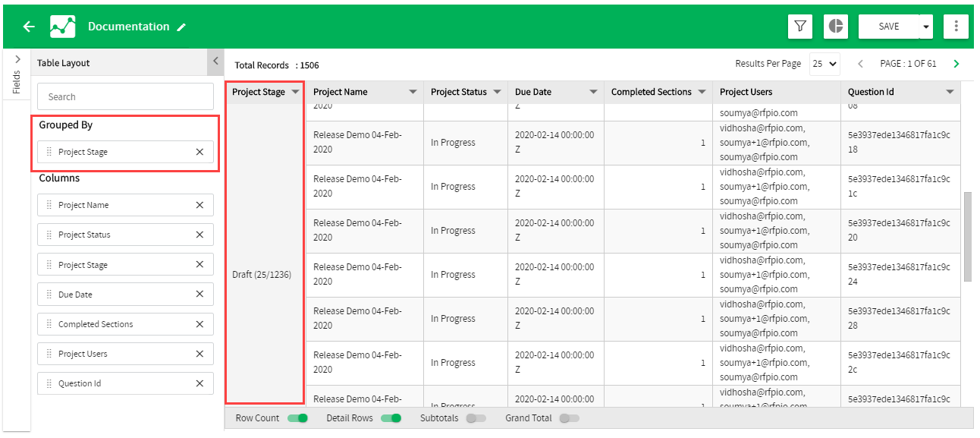Image resolution: width=980 pixels, height=438 pixels.
Task: Go to the previous results page
Action: (860, 64)
